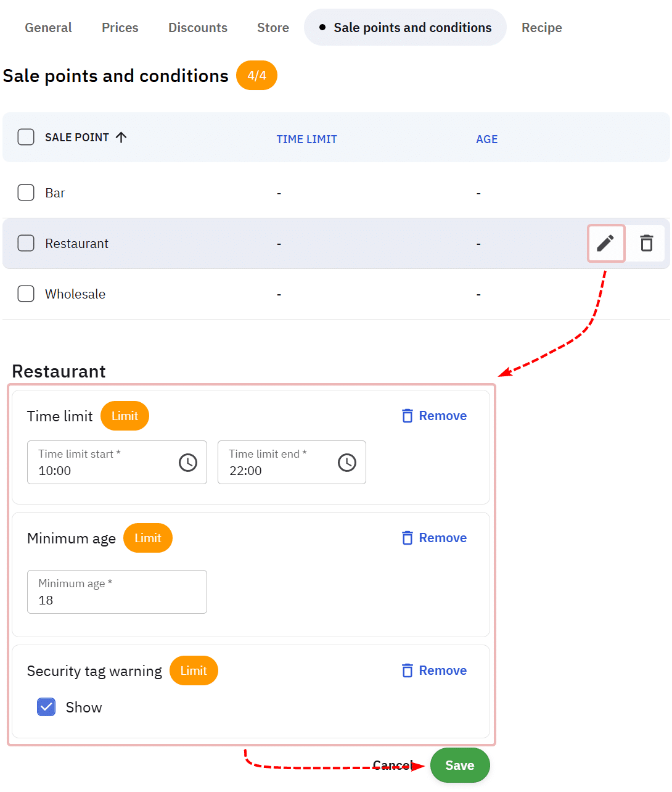Open clock picker for Time limit start
The width and height of the screenshot is (672, 792).
pyautogui.click(x=188, y=462)
